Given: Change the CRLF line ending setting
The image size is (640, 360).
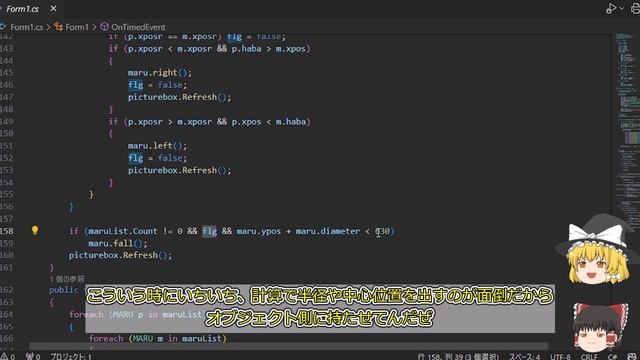Looking at the screenshot, I should coord(589,356).
